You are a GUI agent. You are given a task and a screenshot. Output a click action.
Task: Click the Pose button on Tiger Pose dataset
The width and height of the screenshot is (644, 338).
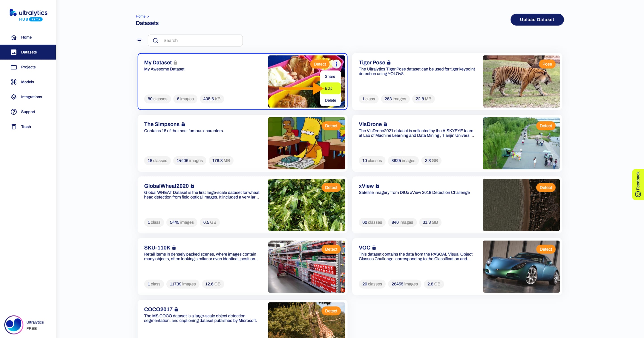tap(547, 64)
